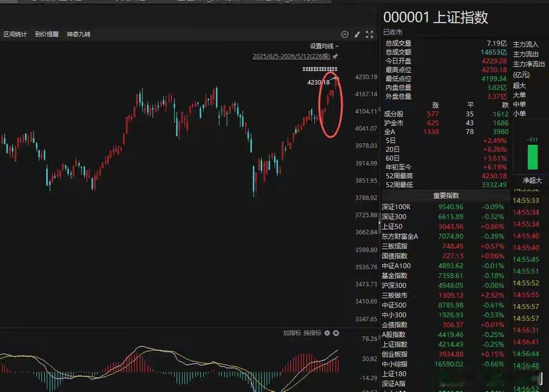Click the 主力净流出 label
Viewport: 549px width, 392px height.
pos(529,64)
